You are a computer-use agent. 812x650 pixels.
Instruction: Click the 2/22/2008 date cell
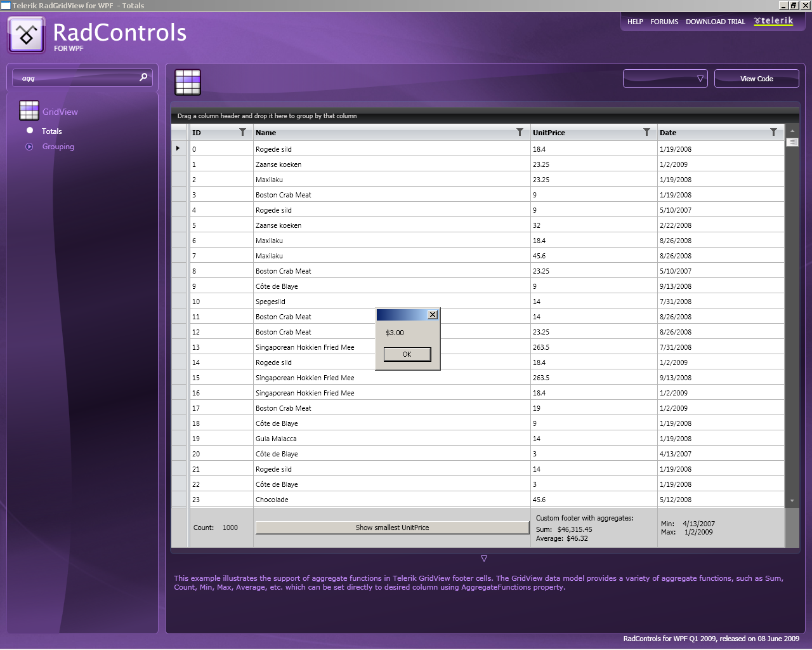tap(721, 225)
